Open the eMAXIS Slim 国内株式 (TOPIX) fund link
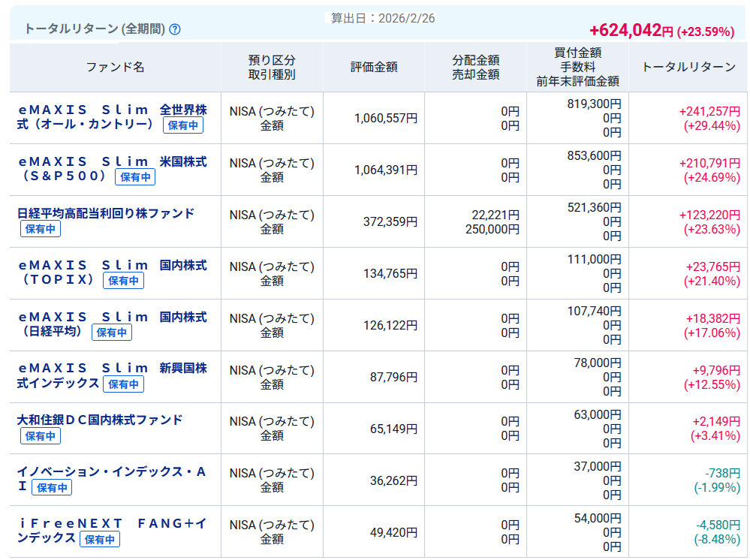 (112, 272)
